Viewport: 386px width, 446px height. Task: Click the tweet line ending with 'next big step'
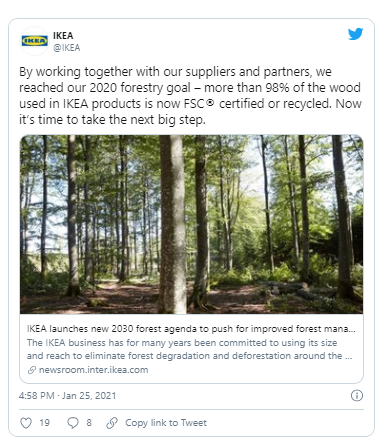[x=112, y=120]
